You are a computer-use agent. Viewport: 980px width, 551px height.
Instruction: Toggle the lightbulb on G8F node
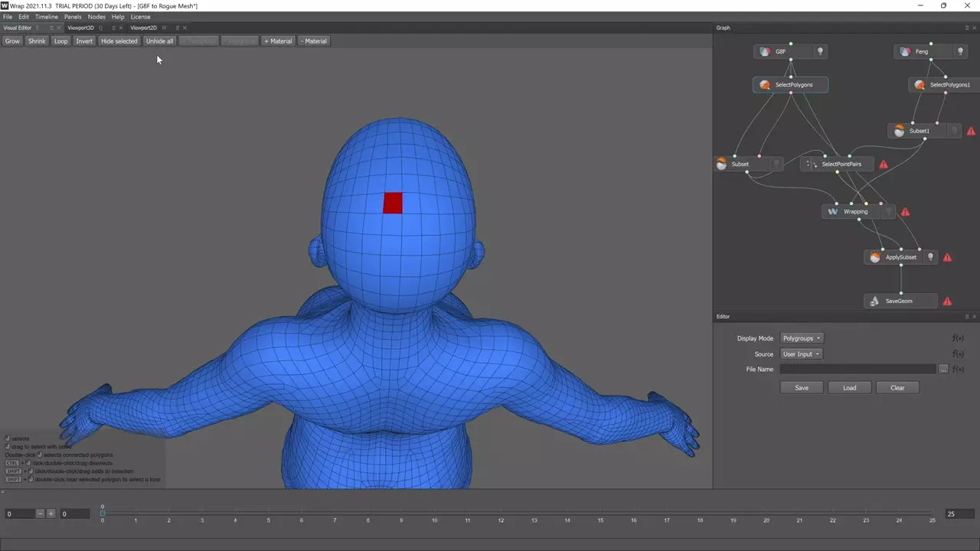tap(820, 52)
